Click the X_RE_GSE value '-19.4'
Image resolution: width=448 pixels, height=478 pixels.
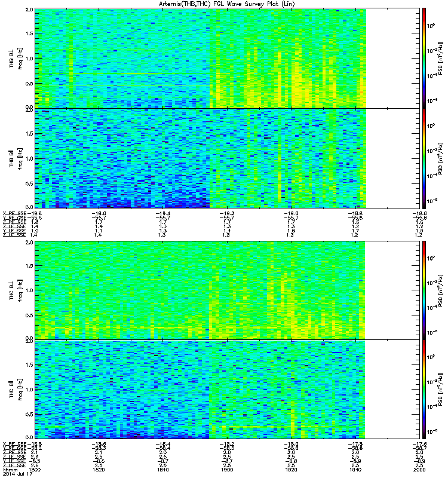tap(163, 213)
